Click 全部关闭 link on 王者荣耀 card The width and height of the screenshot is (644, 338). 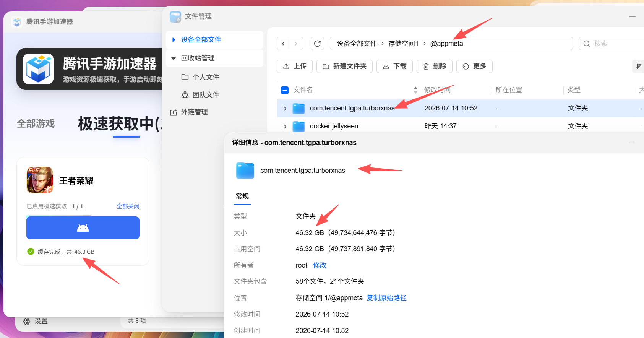[128, 206]
